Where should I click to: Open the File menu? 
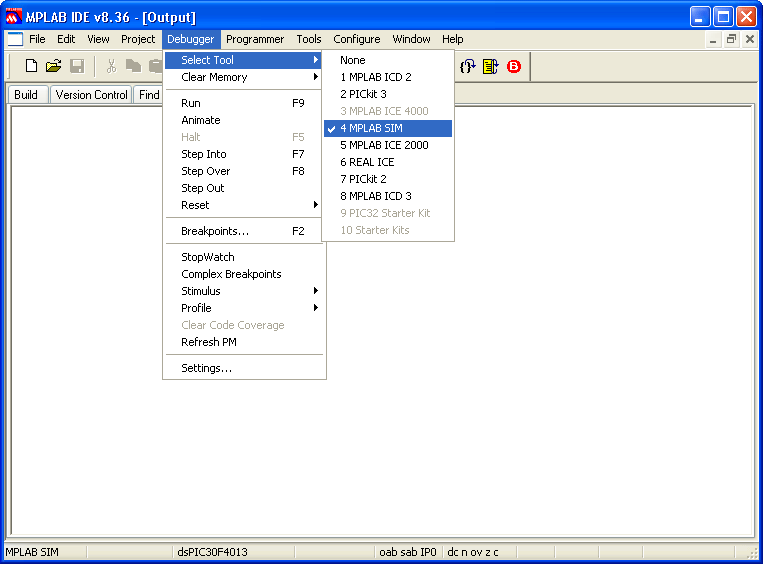37,39
